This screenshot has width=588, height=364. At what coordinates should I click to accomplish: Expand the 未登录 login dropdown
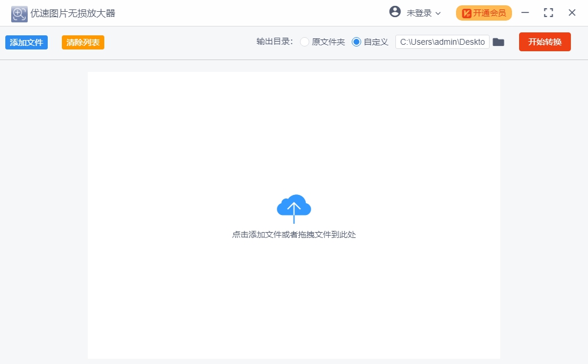coord(419,12)
